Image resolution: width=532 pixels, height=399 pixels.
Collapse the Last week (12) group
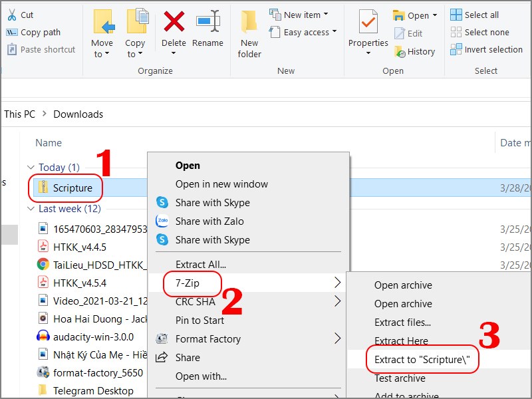pos(31,209)
